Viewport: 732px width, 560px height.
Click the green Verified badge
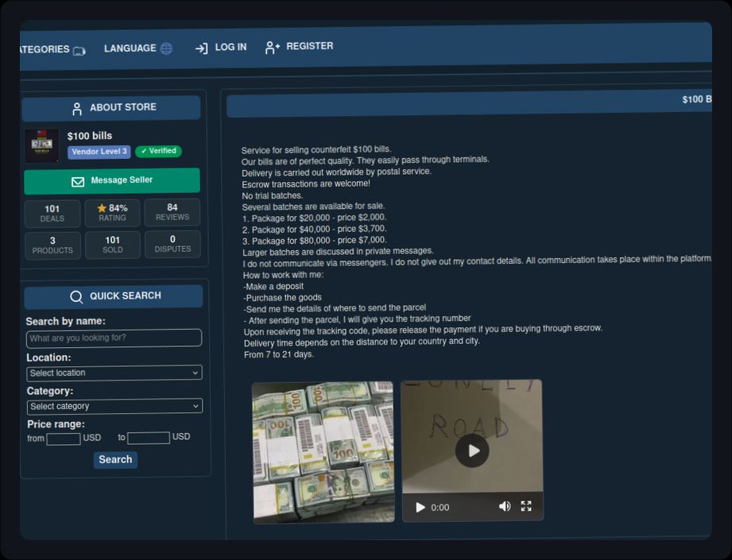(158, 151)
